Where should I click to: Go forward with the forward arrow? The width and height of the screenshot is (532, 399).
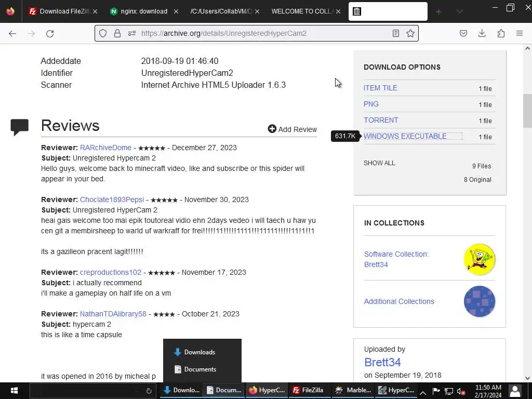pos(31,33)
